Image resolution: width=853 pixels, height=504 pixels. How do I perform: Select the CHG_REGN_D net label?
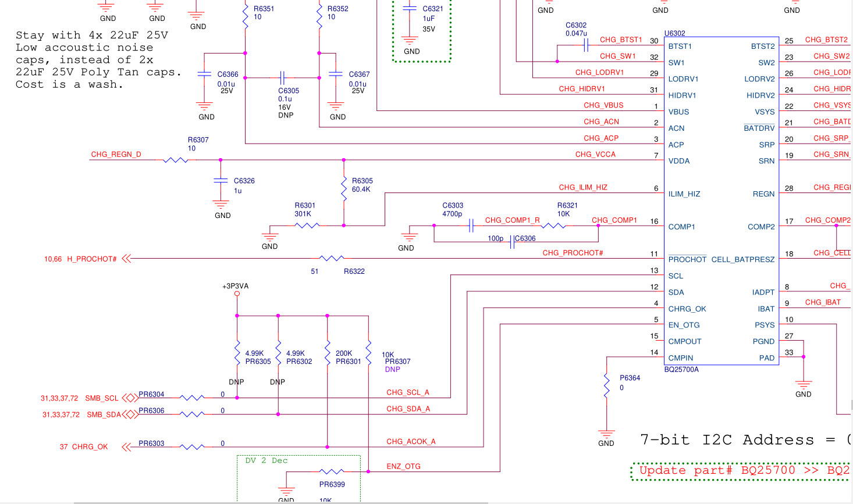click(x=116, y=155)
